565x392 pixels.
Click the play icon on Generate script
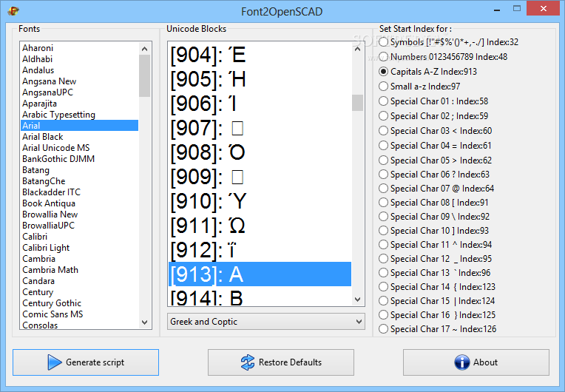tap(55, 362)
